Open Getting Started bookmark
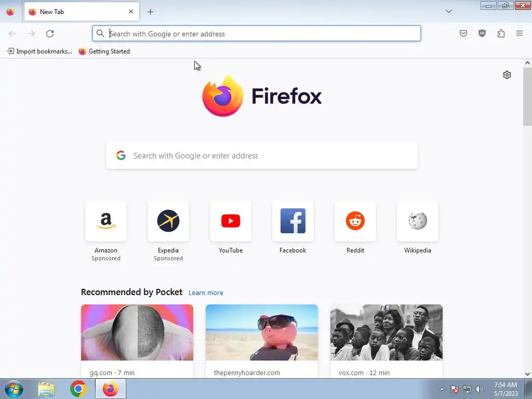Image resolution: width=532 pixels, height=399 pixels. pyautogui.click(x=104, y=51)
